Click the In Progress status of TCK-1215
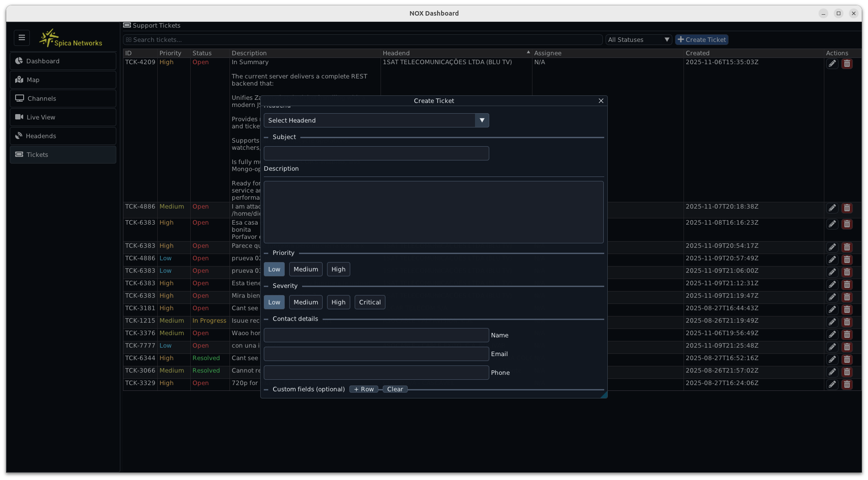 209,321
